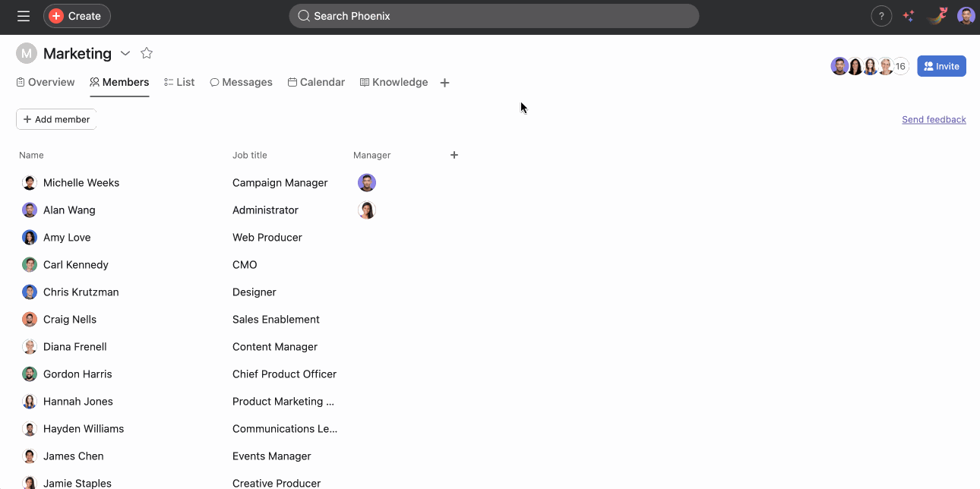
Task: Click the add tab plus icon
Action: coord(445,83)
